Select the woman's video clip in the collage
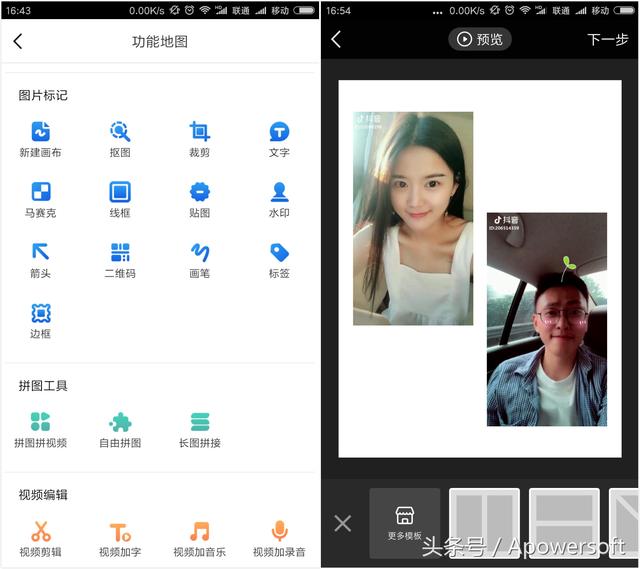The width and height of the screenshot is (640, 569). [412, 218]
